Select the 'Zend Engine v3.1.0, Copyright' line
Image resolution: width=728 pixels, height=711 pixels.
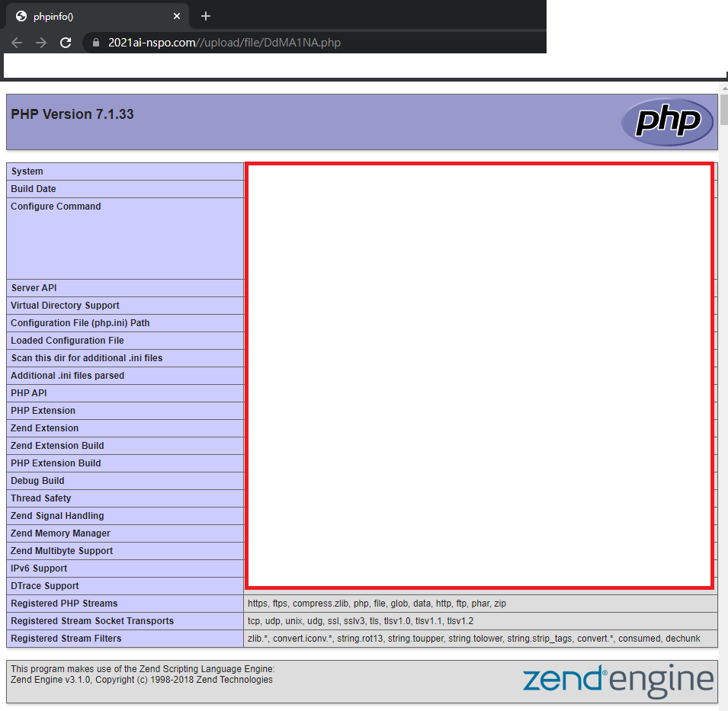[x=142, y=680]
